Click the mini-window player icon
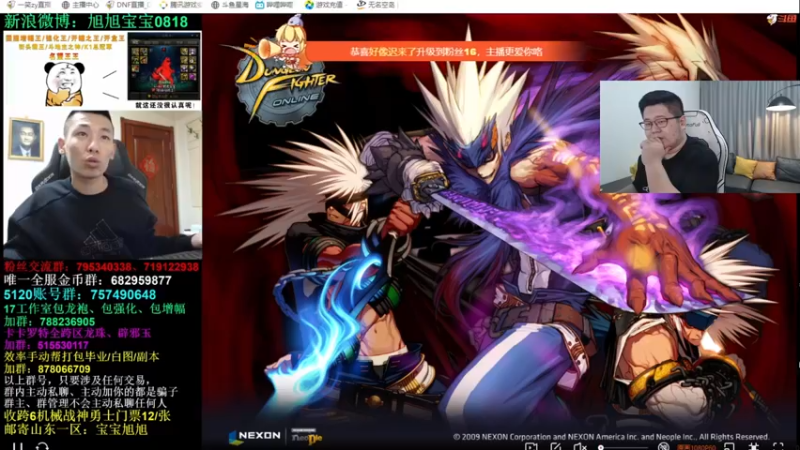800x450 pixels. 730,447
